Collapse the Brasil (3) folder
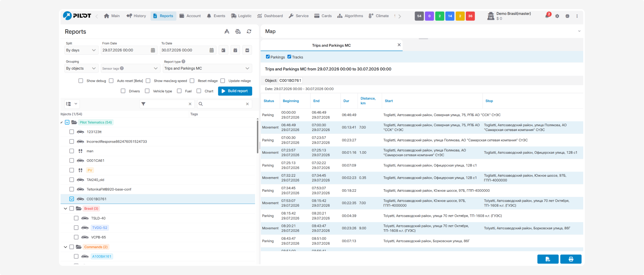Image resolution: width=644 pixels, height=275 pixels. (x=65, y=208)
